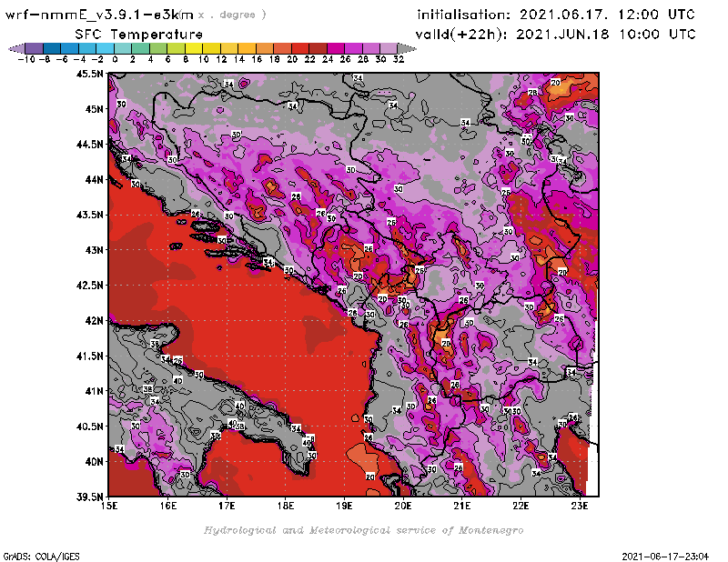Click the legend swatch between 4 and 6
728x562 pixels.
point(158,48)
